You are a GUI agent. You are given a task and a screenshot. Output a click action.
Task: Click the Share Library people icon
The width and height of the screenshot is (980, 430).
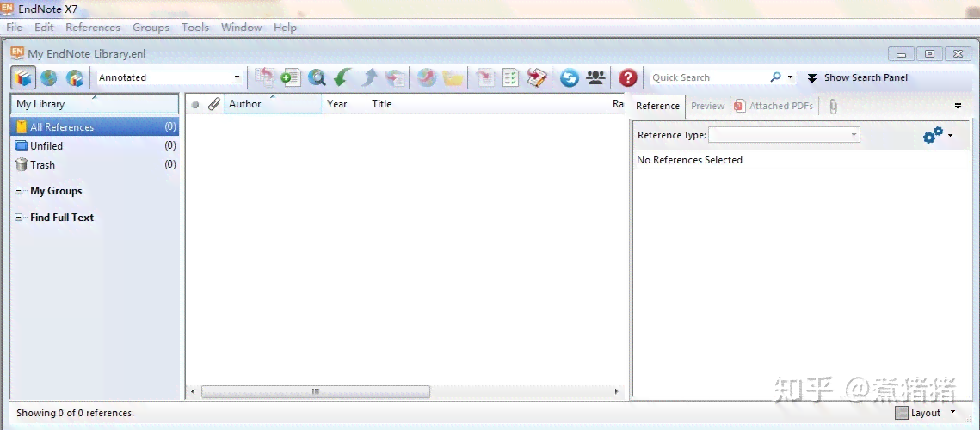pyautogui.click(x=595, y=77)
